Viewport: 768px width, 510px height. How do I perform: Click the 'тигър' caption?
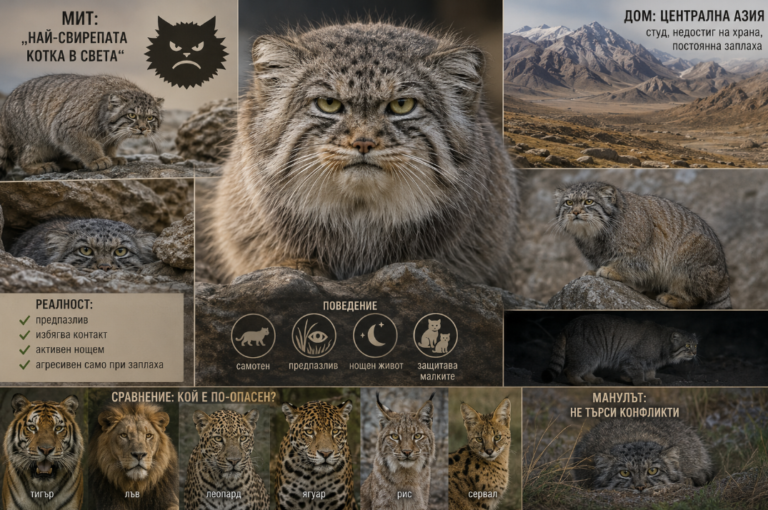tap(42, 494)
